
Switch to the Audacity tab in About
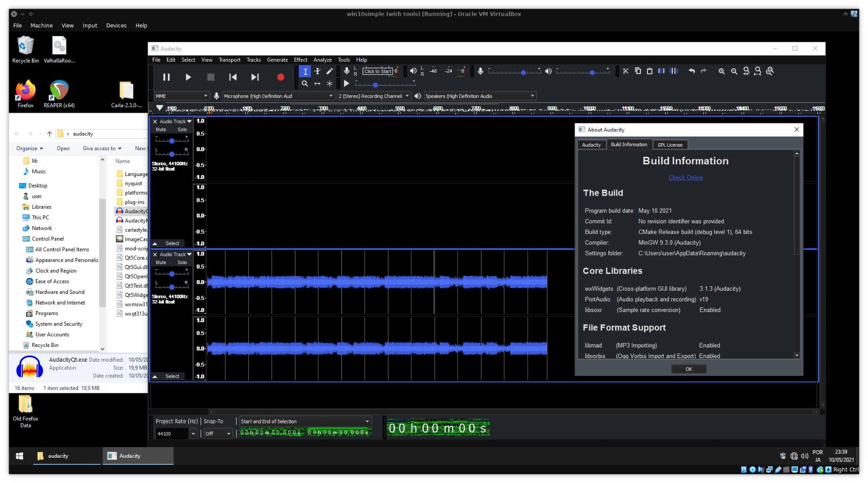tap(591, 145)
